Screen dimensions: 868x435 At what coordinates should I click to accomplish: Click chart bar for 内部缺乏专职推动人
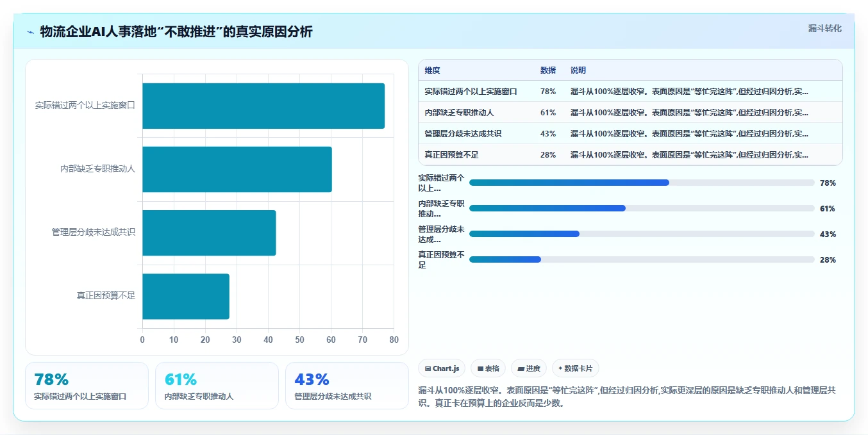pos(237,169)
